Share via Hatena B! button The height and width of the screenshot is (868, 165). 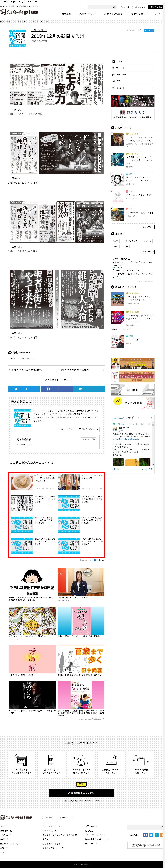pyautogui.click(x=89, y=389)
